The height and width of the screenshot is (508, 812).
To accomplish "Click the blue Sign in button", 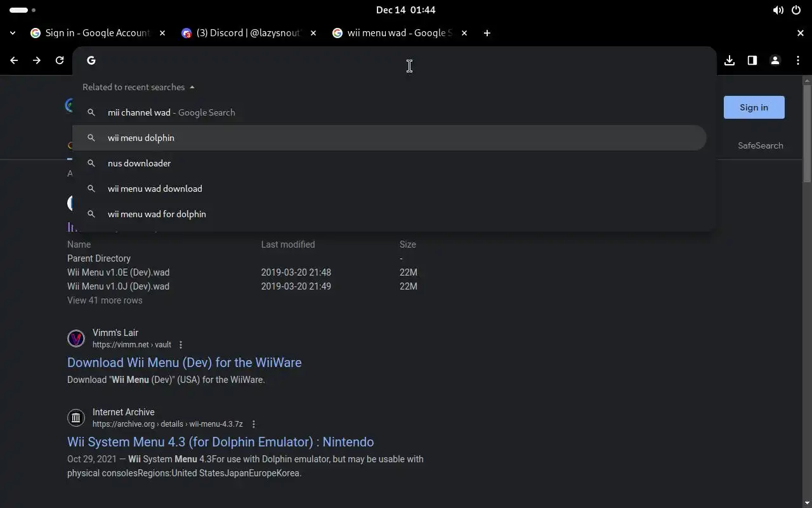I will click(754, 107).
